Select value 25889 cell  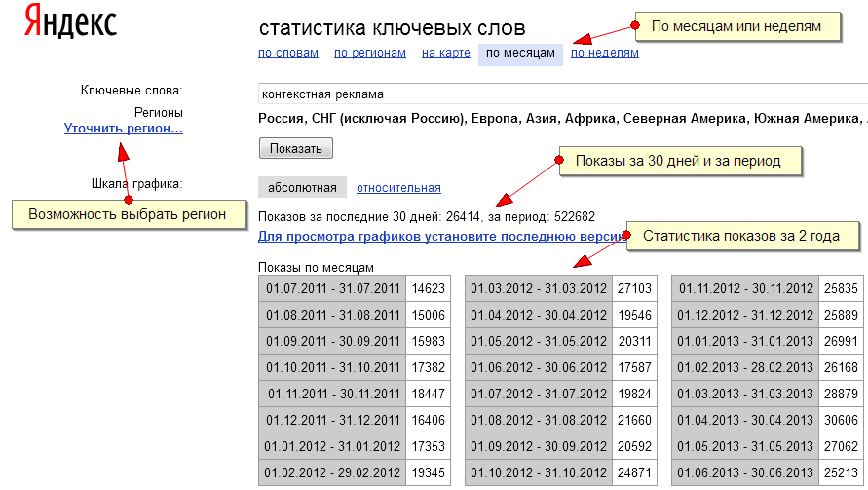[x=841, y=315]
